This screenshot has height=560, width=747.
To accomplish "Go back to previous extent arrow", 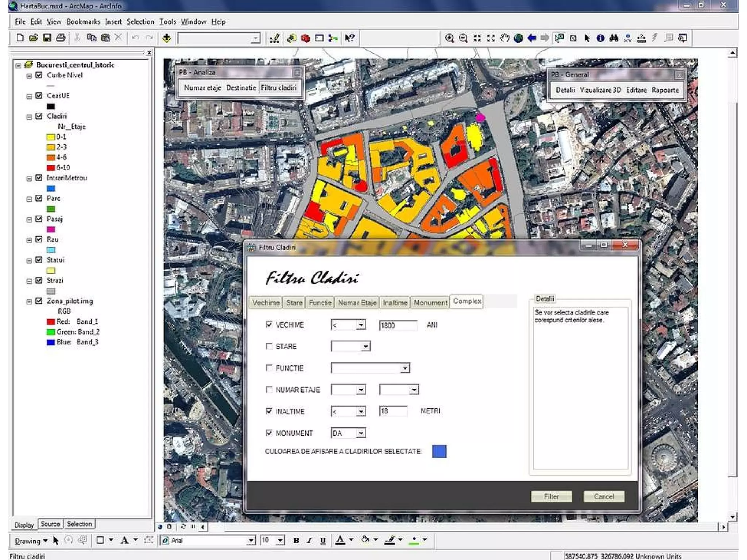I will 532,38.
